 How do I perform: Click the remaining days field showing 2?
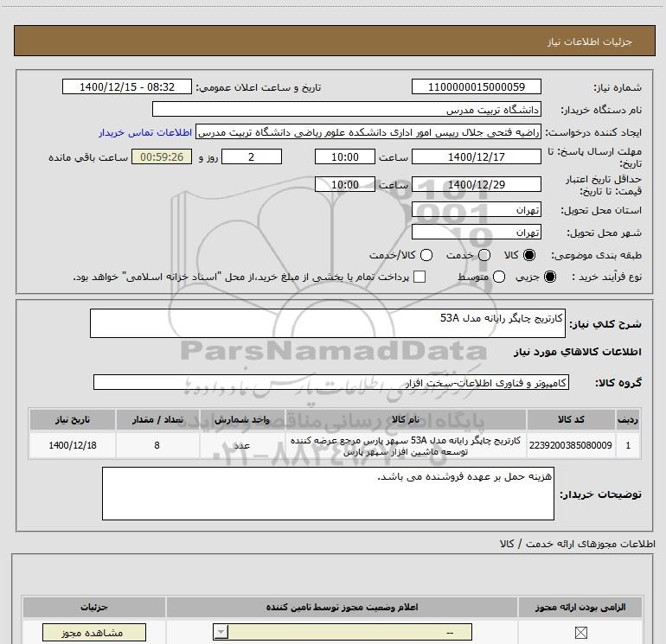(252, 156)
